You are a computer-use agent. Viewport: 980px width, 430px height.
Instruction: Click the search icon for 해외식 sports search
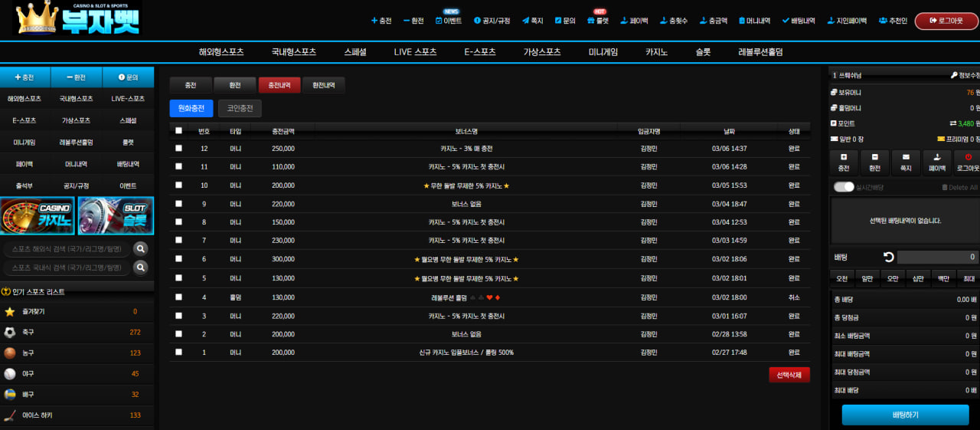pos(141,248)
